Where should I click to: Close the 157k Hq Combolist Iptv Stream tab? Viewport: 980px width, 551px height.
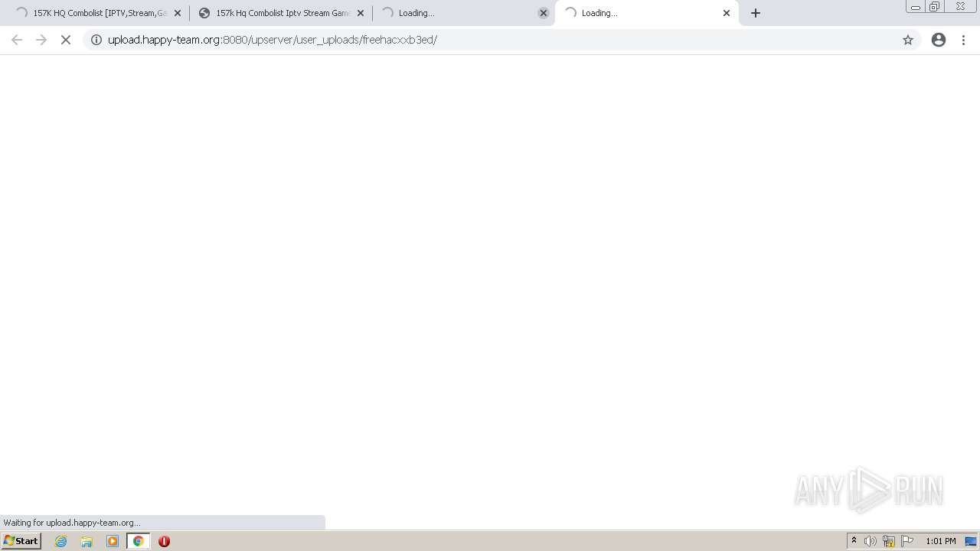(361, 13)
